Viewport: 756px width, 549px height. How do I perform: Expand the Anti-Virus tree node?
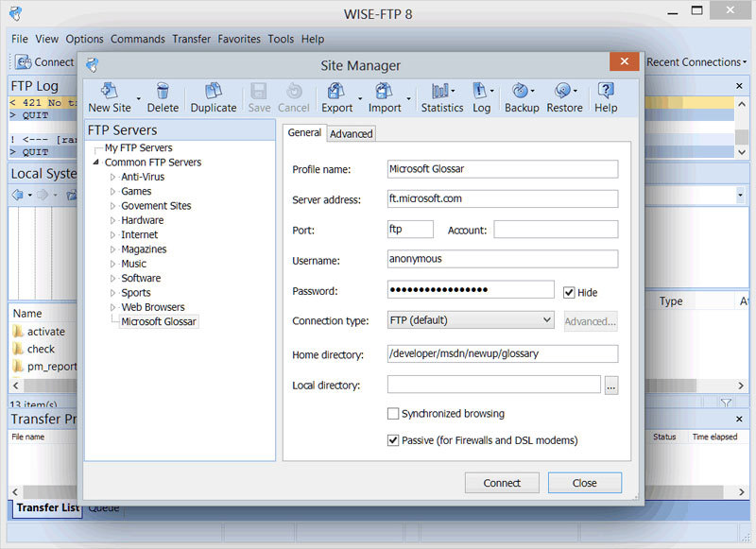[x=112, y=177]
